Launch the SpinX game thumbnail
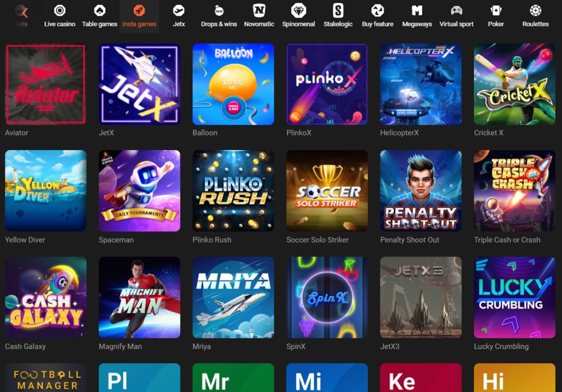 click(327, 297)
